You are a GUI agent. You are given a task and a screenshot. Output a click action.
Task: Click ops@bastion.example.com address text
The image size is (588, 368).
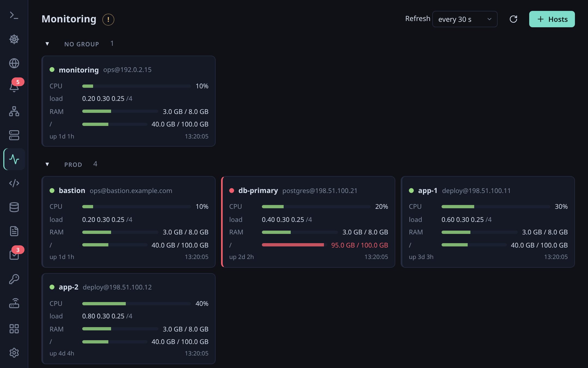(131, 191)
